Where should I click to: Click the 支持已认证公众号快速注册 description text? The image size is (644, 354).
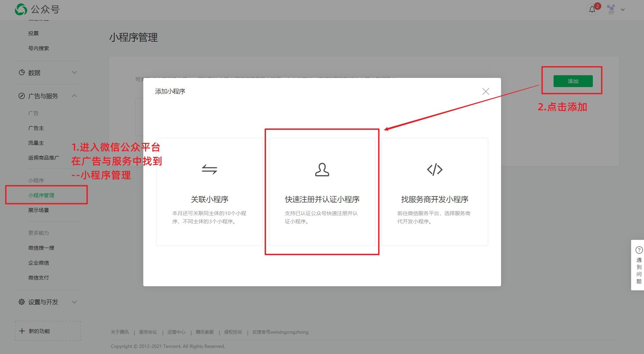[x=321, y=217]
